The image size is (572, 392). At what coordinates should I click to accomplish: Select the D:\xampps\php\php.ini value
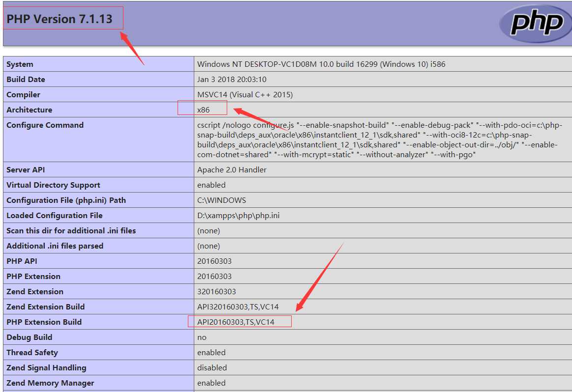[x=238, y=216]
